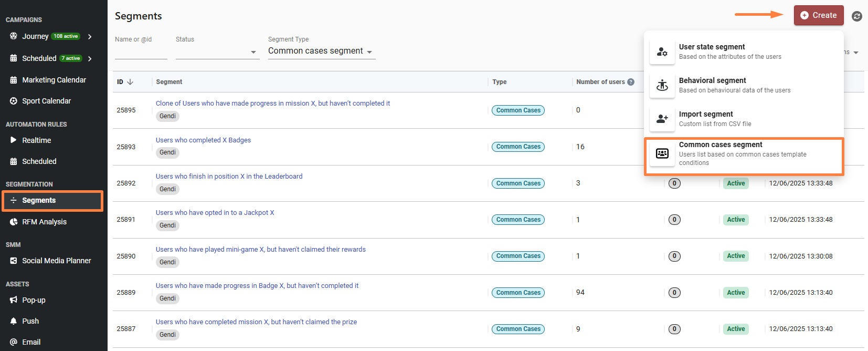Click the refresh icon beside Create
Viewport: 868px width, 351px height.
(857, 16)
